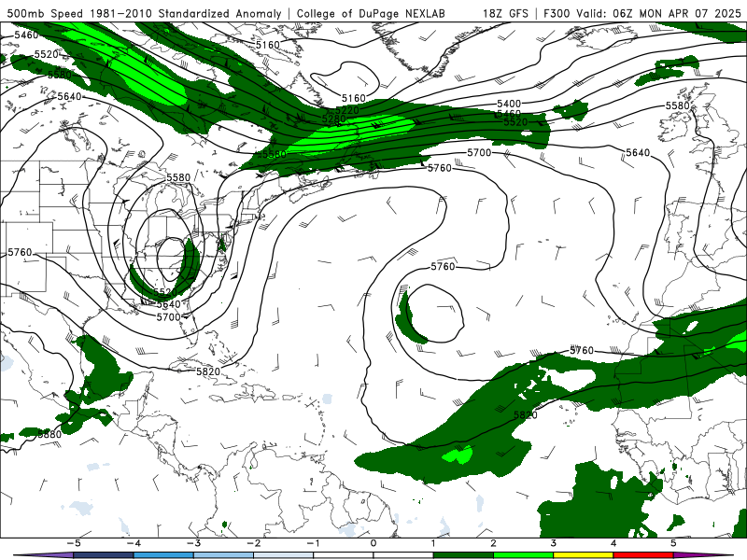Click the 0 legend scale value

(373, 543)
